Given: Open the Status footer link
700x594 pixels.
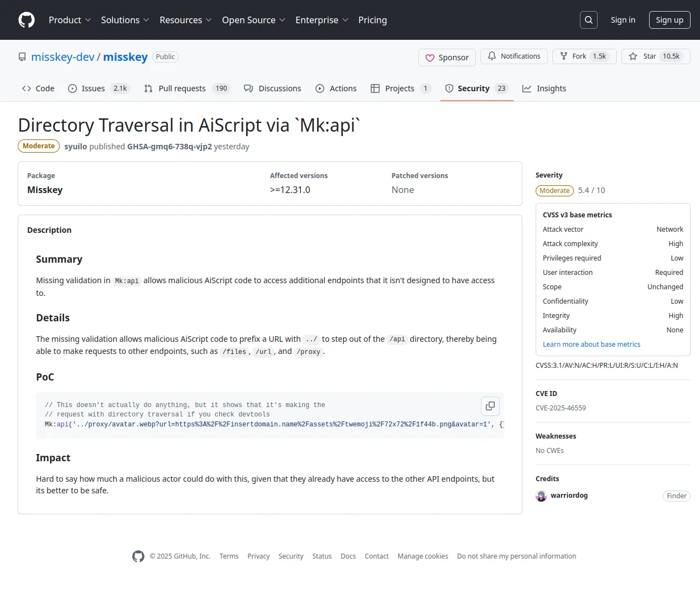Looking at the screenshot, I should point(322,556).
